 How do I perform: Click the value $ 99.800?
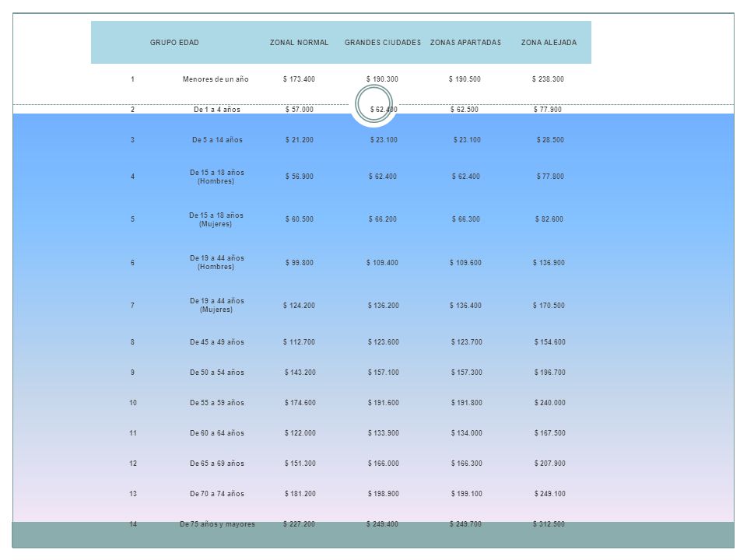click(x=300, y=263)
